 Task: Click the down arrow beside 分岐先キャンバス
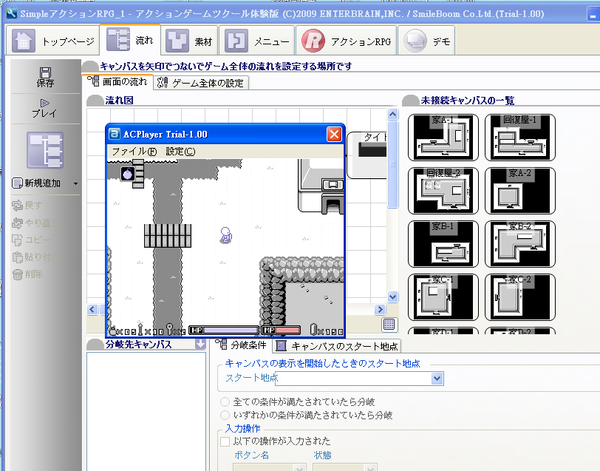[200, 344]
